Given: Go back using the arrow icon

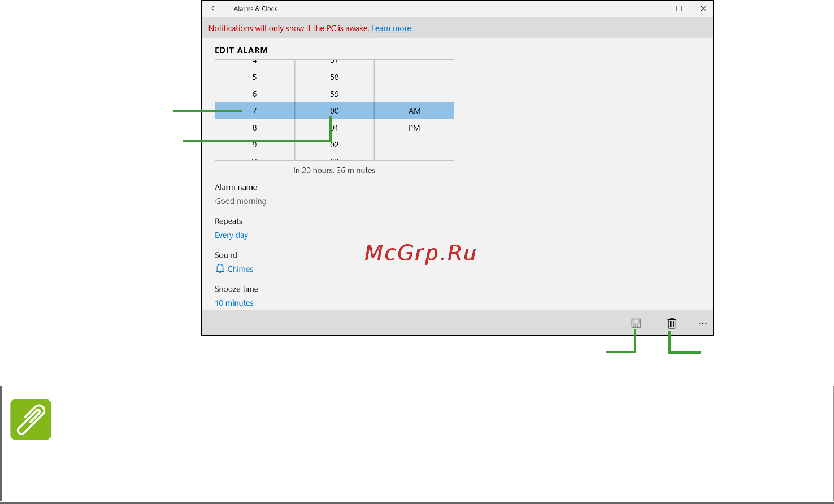Looking at the screenshot, I should 214,8.
